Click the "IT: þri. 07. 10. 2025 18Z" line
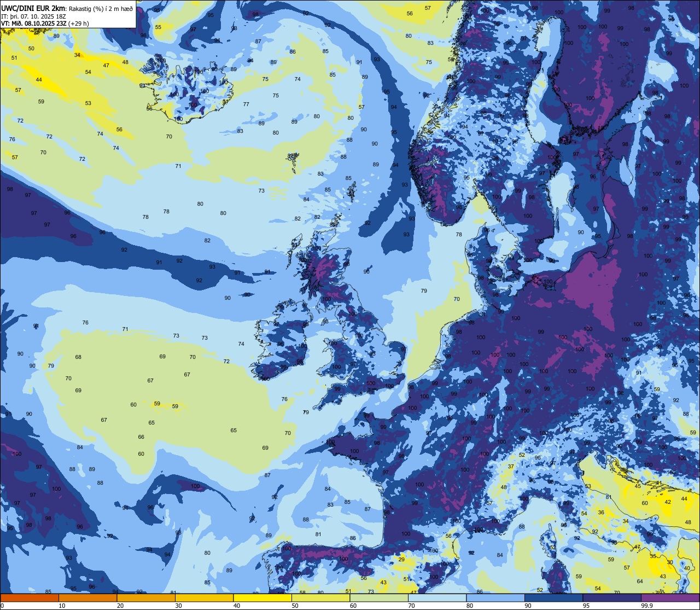The height and width of the screenshot is (610, 700). coord(33,16)
